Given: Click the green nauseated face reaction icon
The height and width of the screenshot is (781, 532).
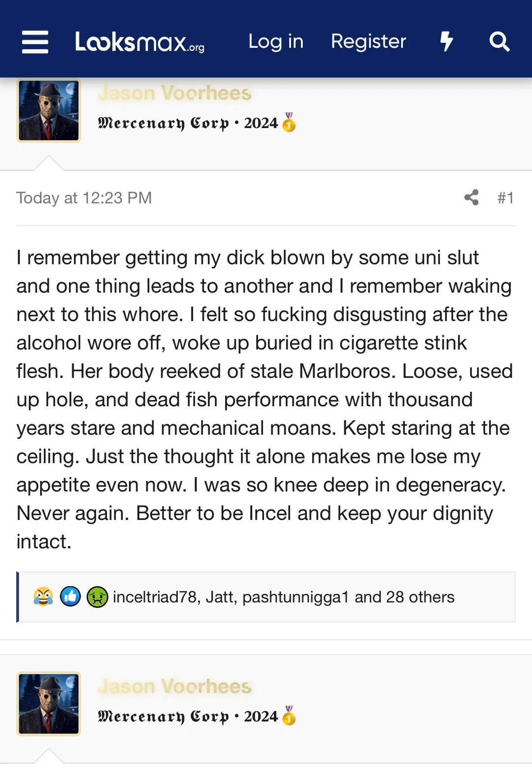Looking at the screenshot, I should (97, 597).
